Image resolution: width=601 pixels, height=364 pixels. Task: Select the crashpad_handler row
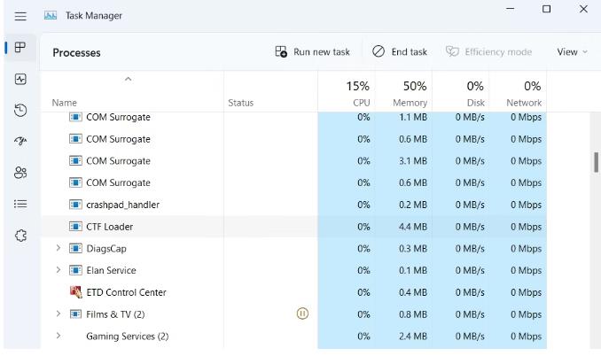pyautogui.click(x=294, y=205)
